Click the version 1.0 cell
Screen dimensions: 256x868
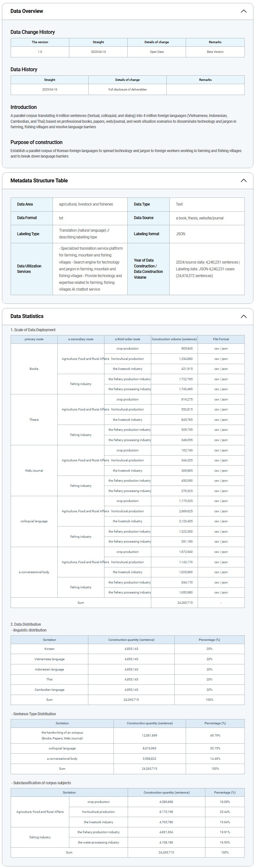pyautogui.click(x=40, y=52)
